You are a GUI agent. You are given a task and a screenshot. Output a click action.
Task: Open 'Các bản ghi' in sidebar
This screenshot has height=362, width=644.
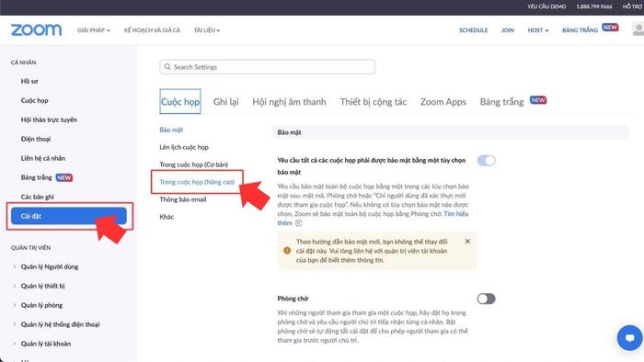coord(38,197)
